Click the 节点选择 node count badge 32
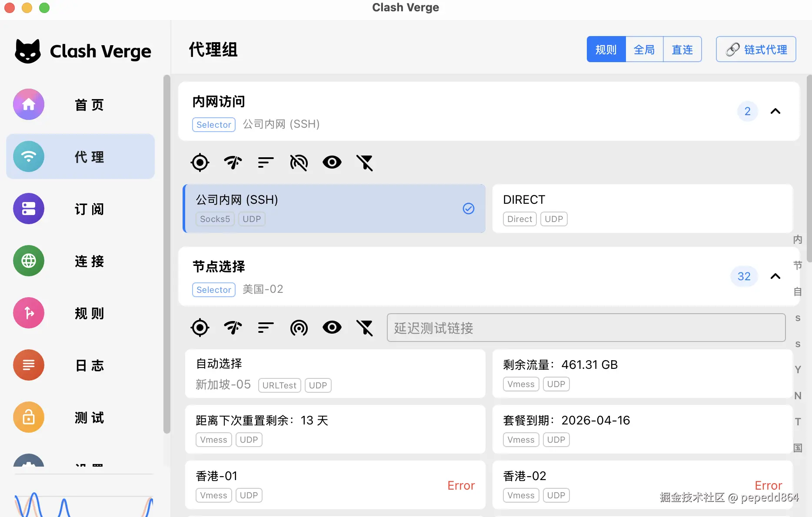This screenshot has width=812, height=517. (744, 276)
